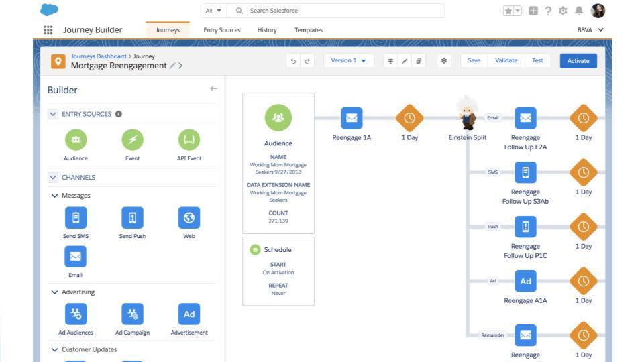Collapse the Entry Sources section
This screenshot has width=644, height=362.
click(x=53, y=114)
